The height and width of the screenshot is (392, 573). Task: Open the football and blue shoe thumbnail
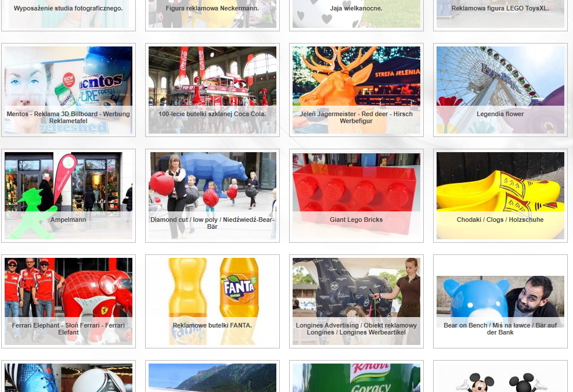coord(69,377)
